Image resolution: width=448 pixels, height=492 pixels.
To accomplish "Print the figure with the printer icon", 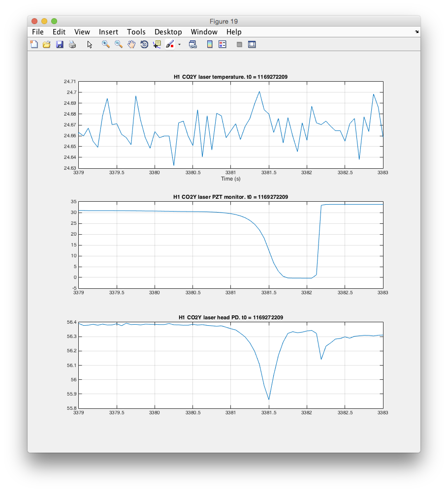I will 72,45.
